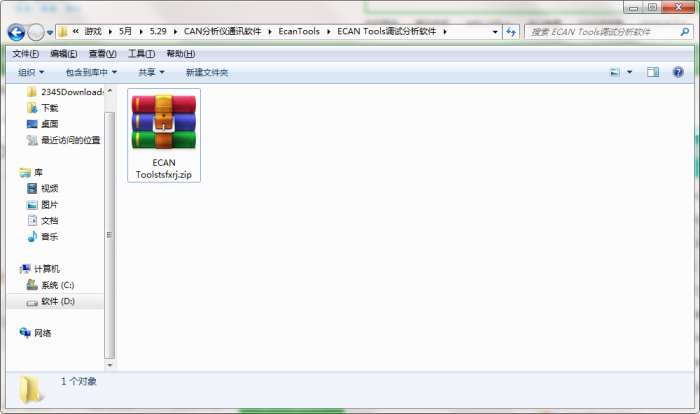Select 最近访问的位置 in navigation pane

coord(63,140)
